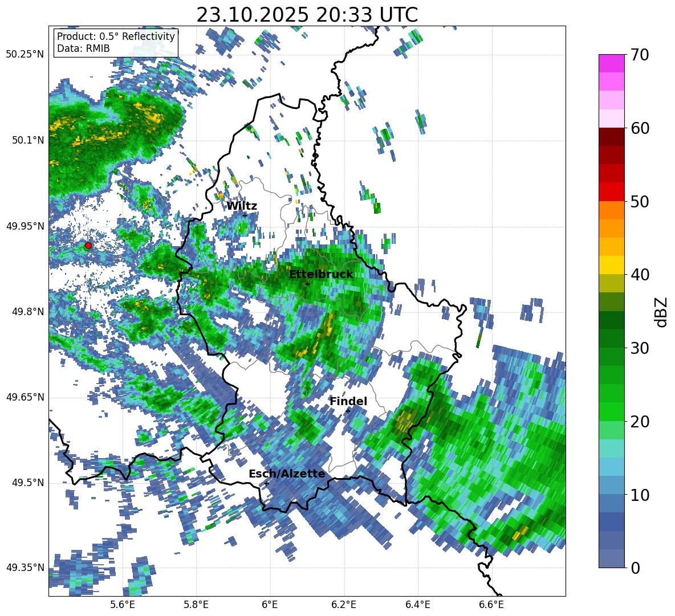Click the 5.8°E longitude label
The height and width of the screenshot is (616, 675).
(196, 605)
